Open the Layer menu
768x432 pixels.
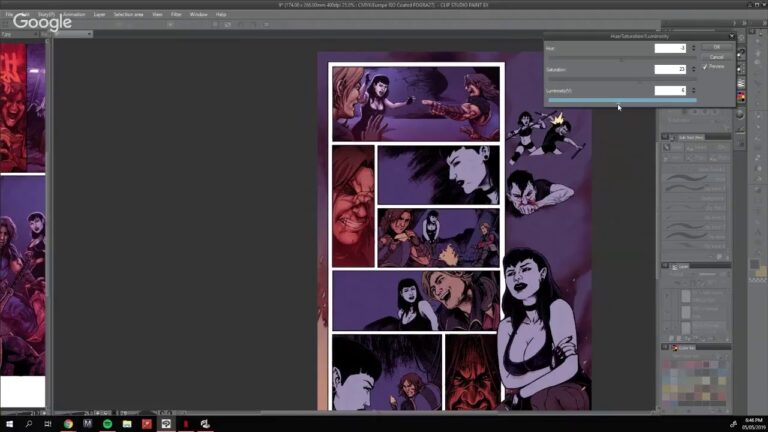coord(99,15)
